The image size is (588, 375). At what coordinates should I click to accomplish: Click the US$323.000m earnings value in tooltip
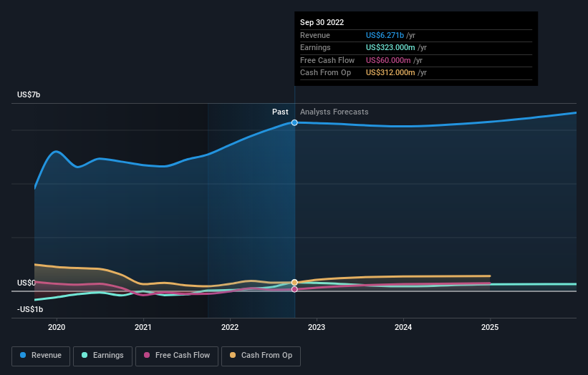pos(390,47)
